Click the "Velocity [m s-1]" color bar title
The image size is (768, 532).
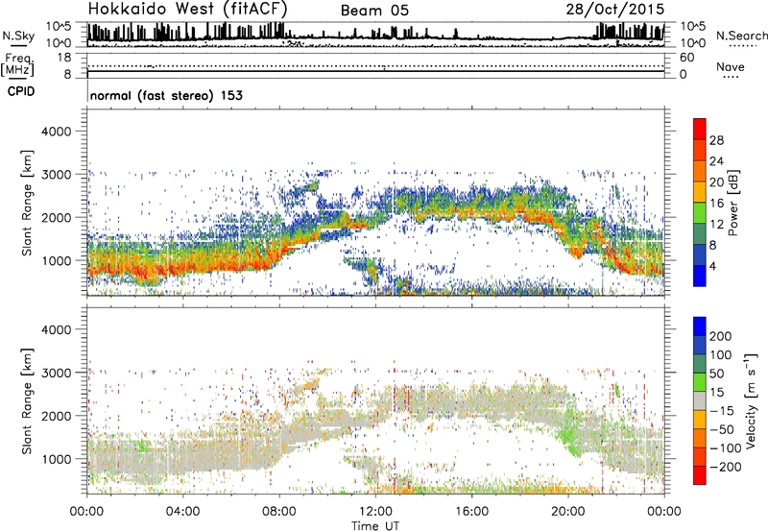coord(751,400)
